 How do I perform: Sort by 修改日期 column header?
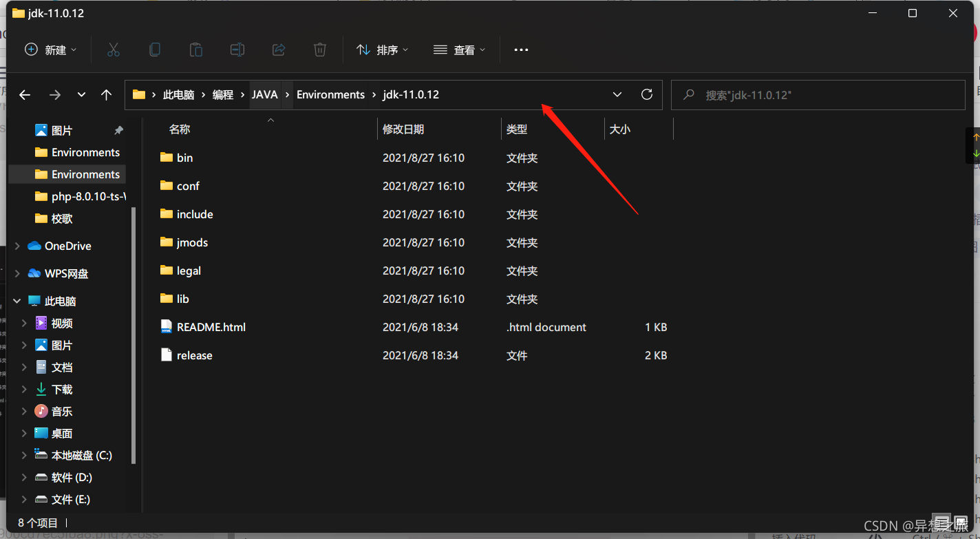coord(403,129)
